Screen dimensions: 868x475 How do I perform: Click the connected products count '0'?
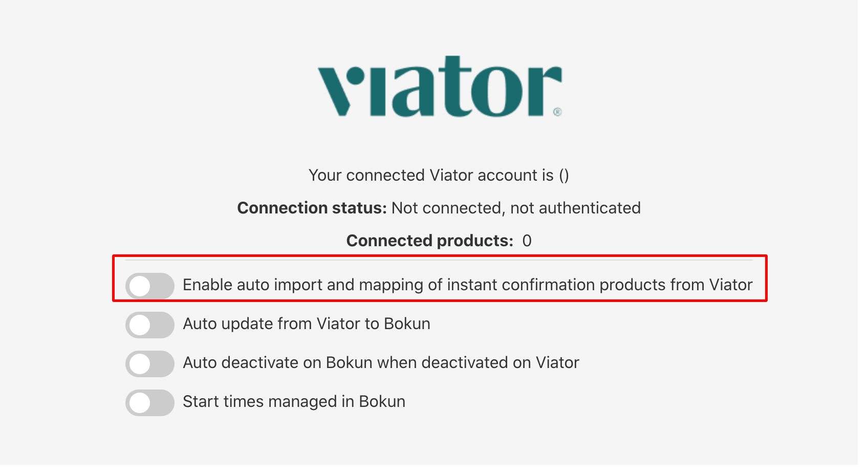pos(527,241)
